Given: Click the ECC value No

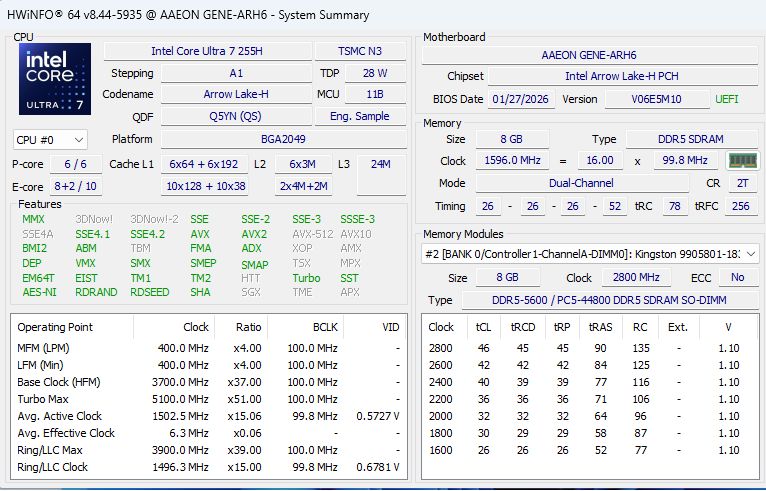Looking at the screenshot, I should click(738, 278).
